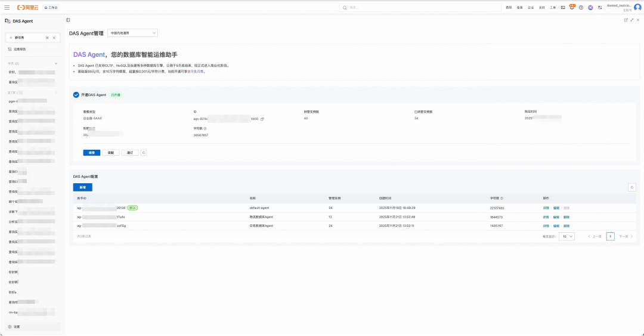Click the Alibaba Cloud logo
The image size is (644, 336).
[x=27, y=7]
